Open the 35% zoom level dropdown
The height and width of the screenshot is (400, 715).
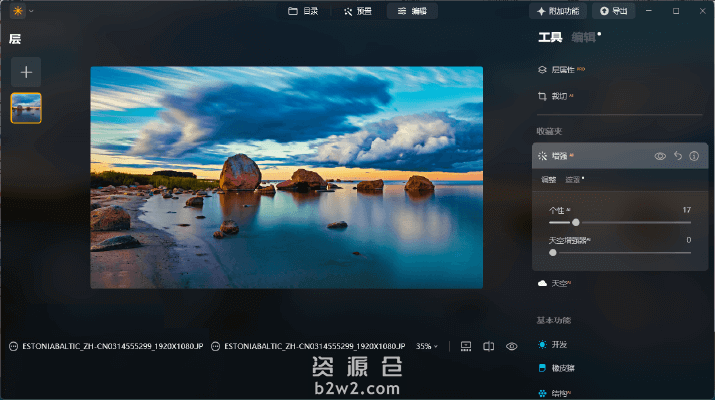(x=427, y=346)
